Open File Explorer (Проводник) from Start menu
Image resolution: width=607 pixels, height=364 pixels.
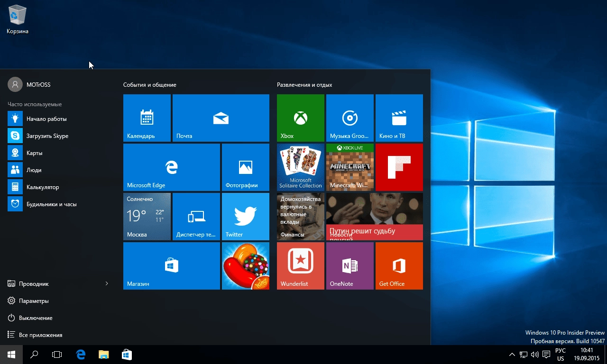pyautogui.click(x=50, y=284)
